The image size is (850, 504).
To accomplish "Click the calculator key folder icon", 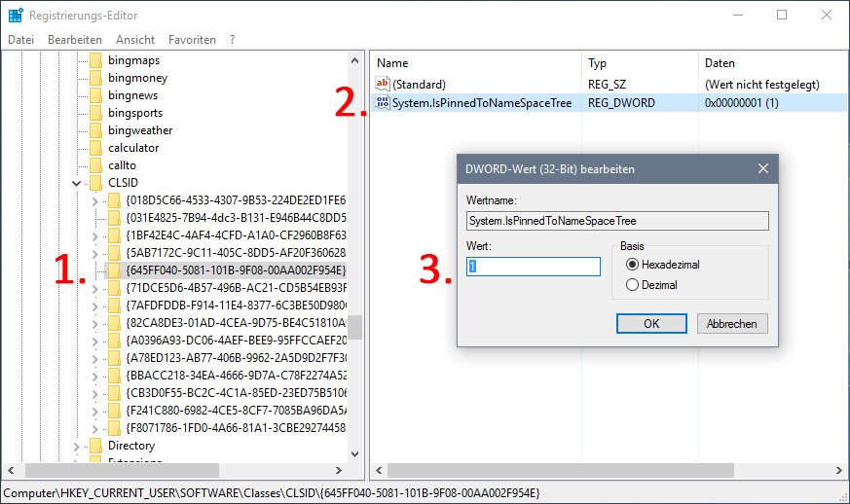I will [x=95, y=148].
